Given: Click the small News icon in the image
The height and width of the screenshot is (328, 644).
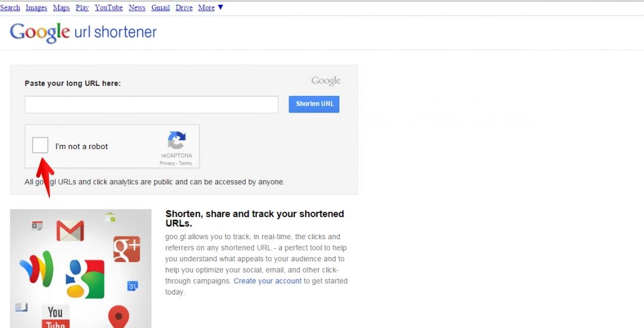Looking at the screenshot, I should [x=37, y=225].
